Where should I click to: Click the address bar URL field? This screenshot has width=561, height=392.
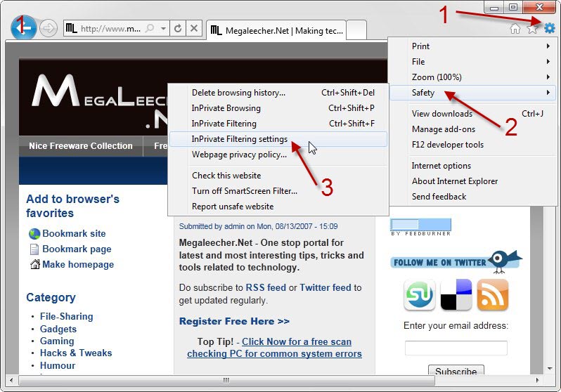pyautogui.click(x=110, y=28)
